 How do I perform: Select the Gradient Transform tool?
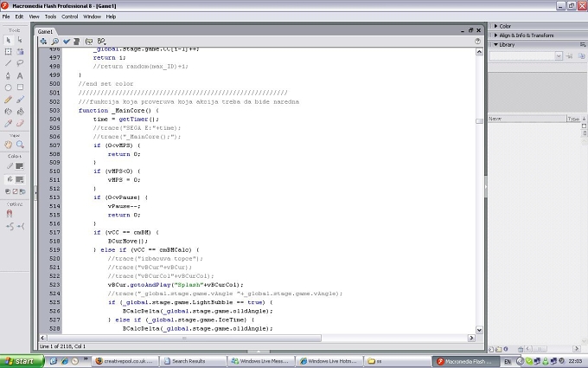(x=20, y=52)
